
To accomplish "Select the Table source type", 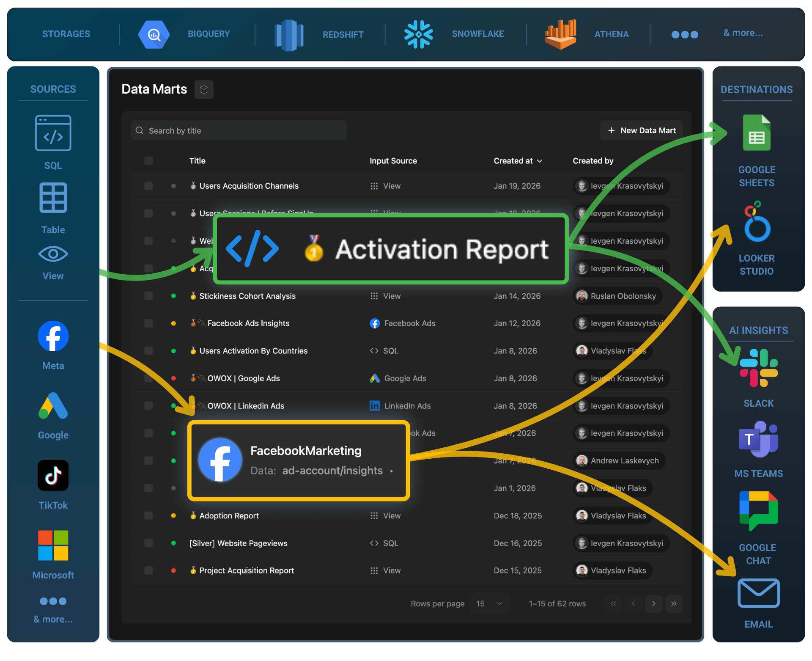I will pyautogui.click(x=53, y=198).
